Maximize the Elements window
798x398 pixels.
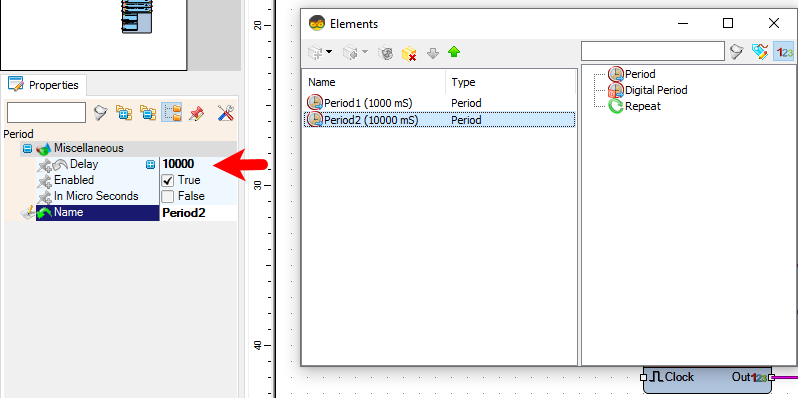[x=728, y=23]
